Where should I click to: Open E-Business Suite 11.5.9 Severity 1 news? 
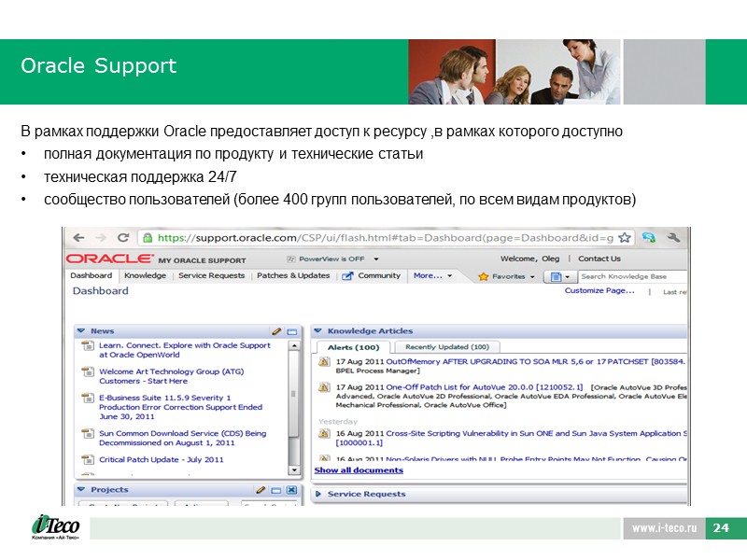pos(180,407)
